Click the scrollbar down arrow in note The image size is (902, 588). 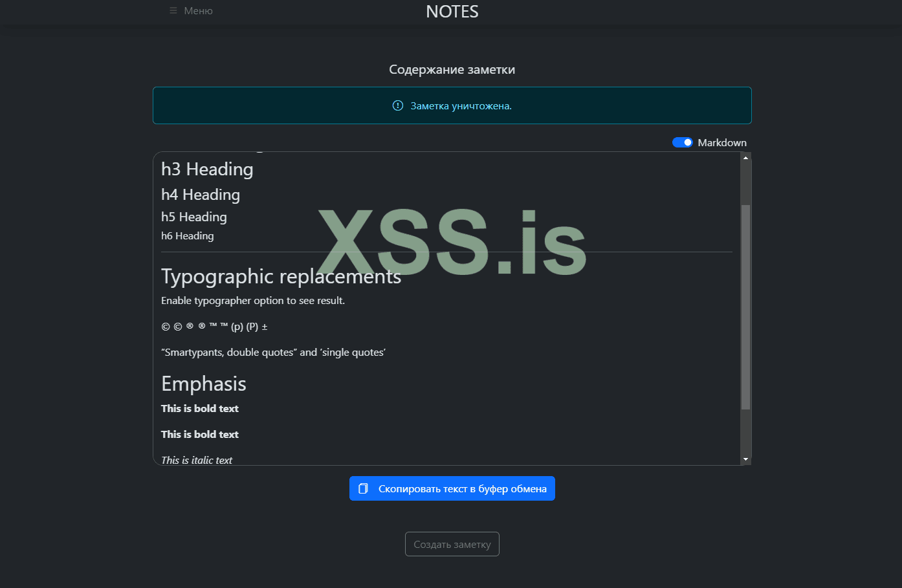click(x=745, y=459)
